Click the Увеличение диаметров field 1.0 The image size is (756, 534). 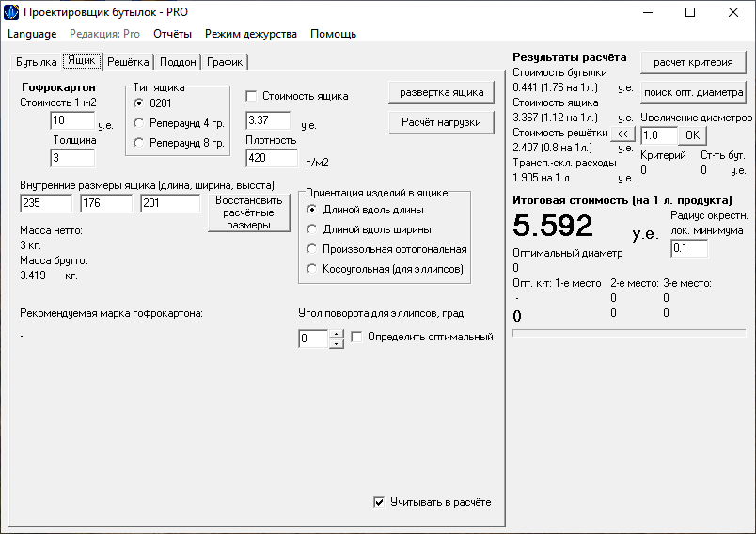(659, 135)
